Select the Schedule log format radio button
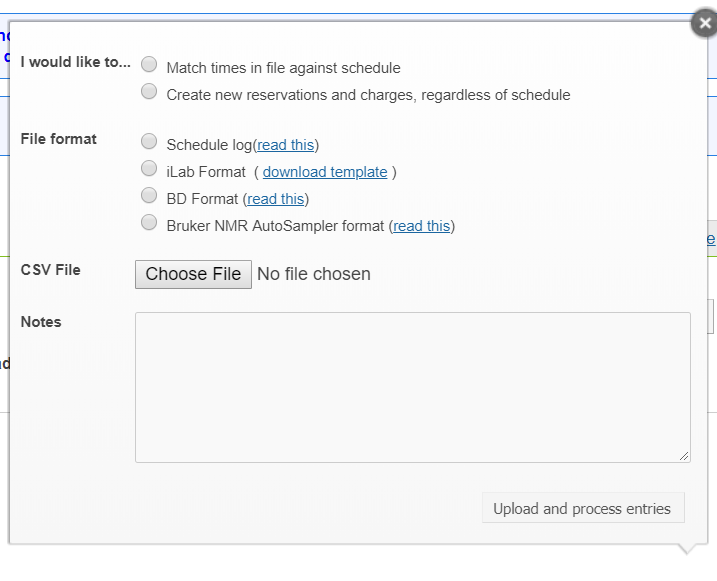 149,141
